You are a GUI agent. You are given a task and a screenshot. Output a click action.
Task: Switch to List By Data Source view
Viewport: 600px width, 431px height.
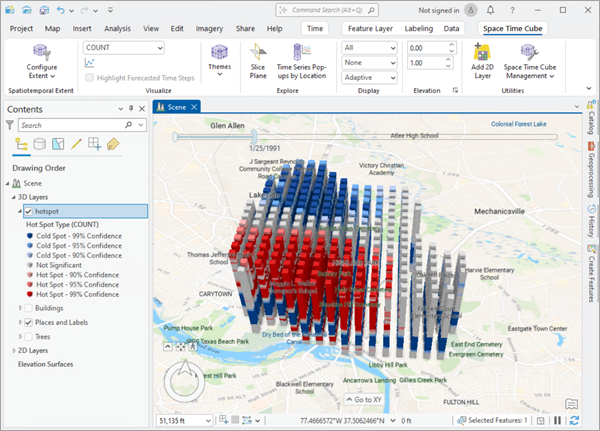[39, 144]
